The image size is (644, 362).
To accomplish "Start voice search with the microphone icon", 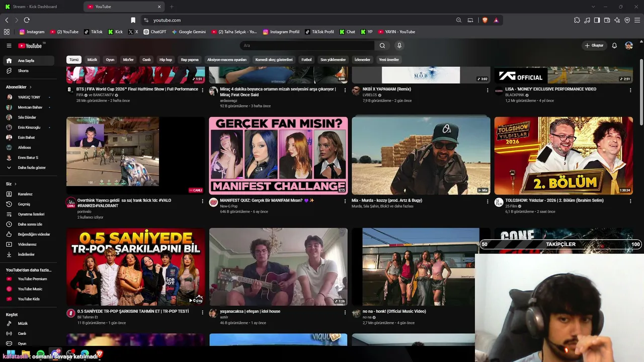I will click(399, 46).
